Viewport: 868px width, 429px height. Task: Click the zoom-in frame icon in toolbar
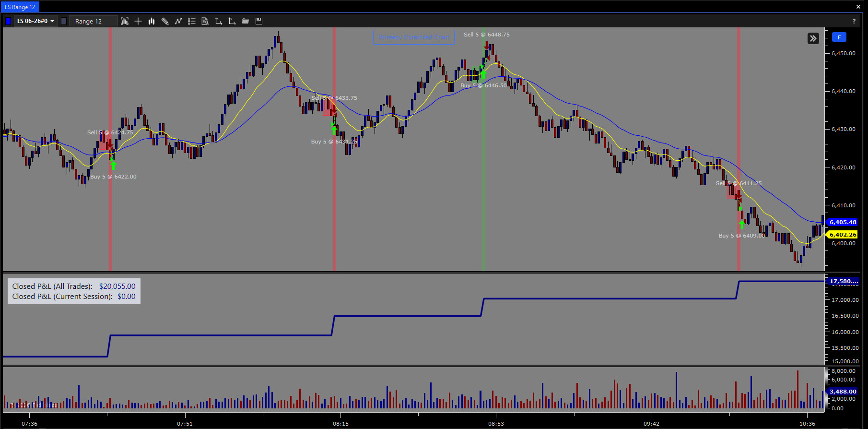pos(125,21)
